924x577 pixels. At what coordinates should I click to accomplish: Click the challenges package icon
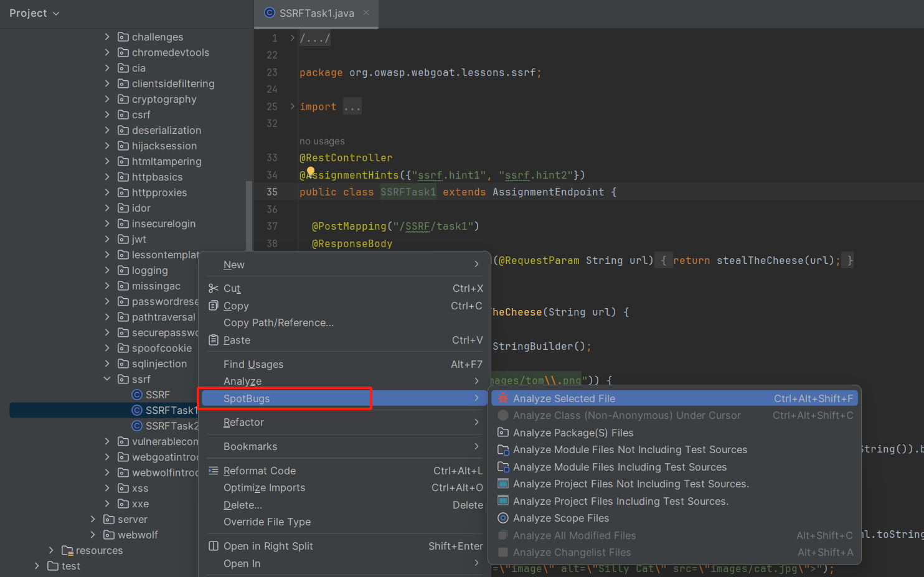(x=123, y=37)
